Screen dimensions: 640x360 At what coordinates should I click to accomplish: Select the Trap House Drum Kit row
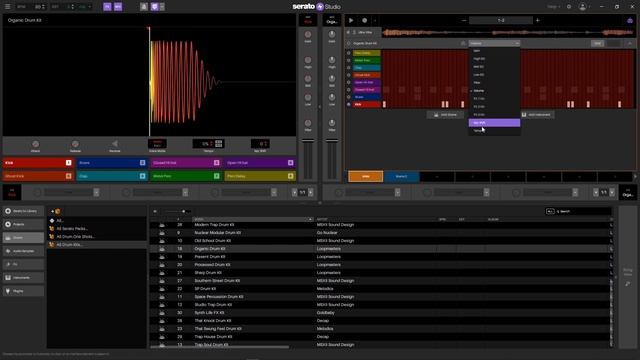coord(380,337)
